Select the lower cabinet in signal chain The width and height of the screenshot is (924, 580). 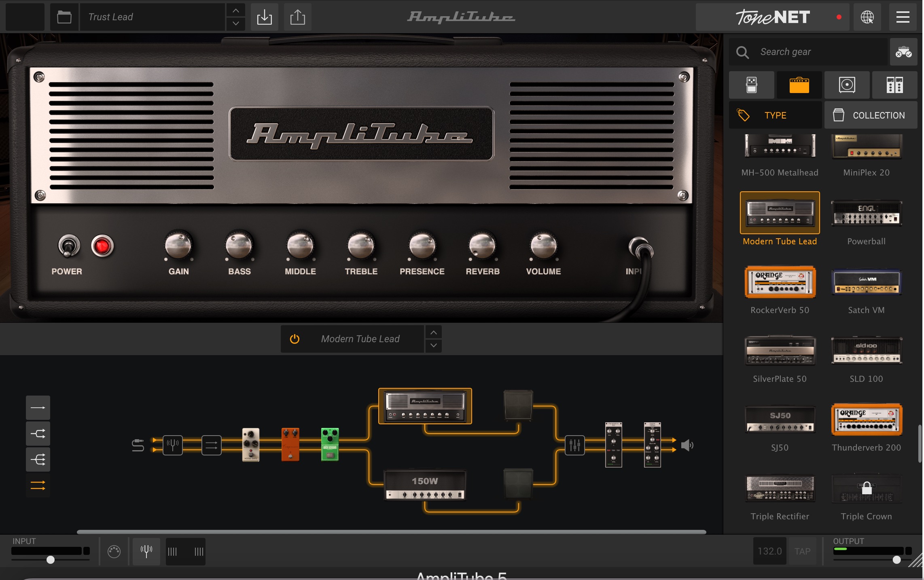coord(518,483)
